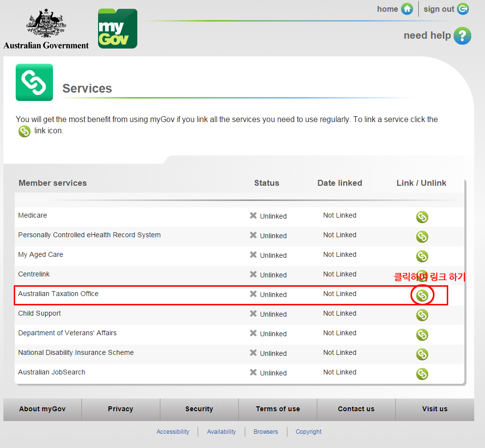
Task: Click Unlinked text for National Disability Insurance Scheme
Action: [273, 353]
